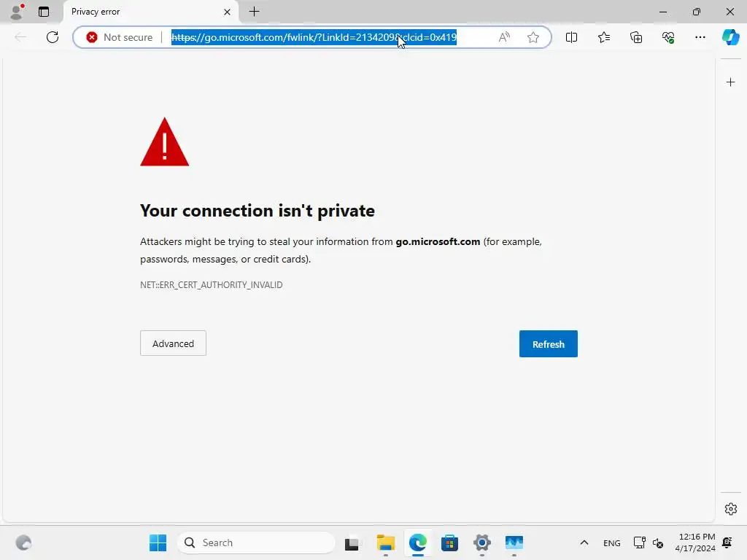
Task: Open Settings and more ellipsis menu
Action: (x=700, y=37)
